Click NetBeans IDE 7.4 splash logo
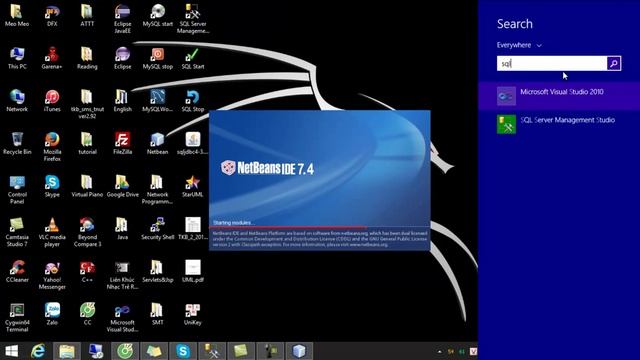The width and height of the screenshot is (640, 360). pos(267,168)
